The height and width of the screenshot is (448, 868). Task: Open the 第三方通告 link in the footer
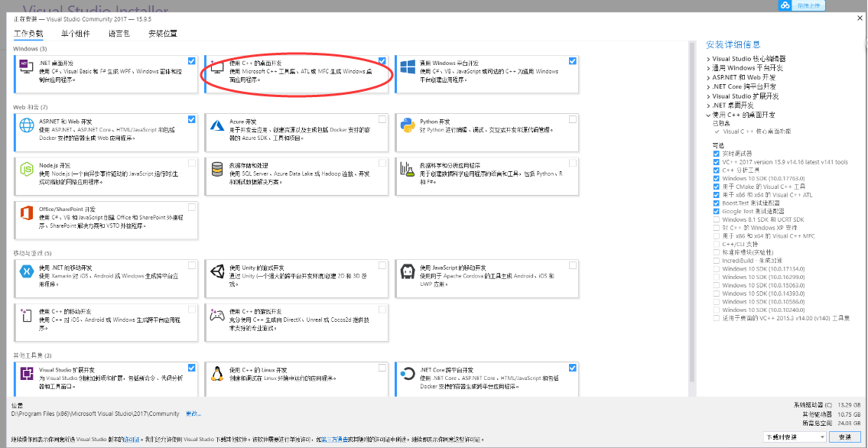click(x=336, y=439)
